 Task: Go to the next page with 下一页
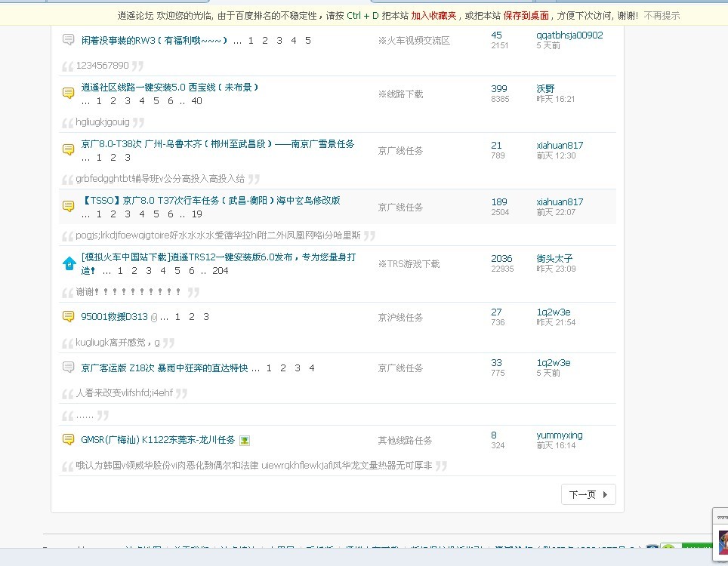point(588,494)
